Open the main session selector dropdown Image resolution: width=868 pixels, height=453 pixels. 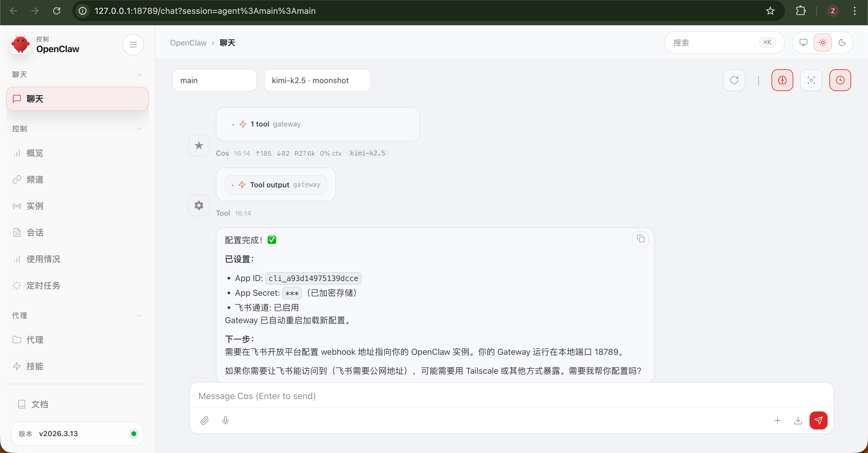click(x=214, y=80)
